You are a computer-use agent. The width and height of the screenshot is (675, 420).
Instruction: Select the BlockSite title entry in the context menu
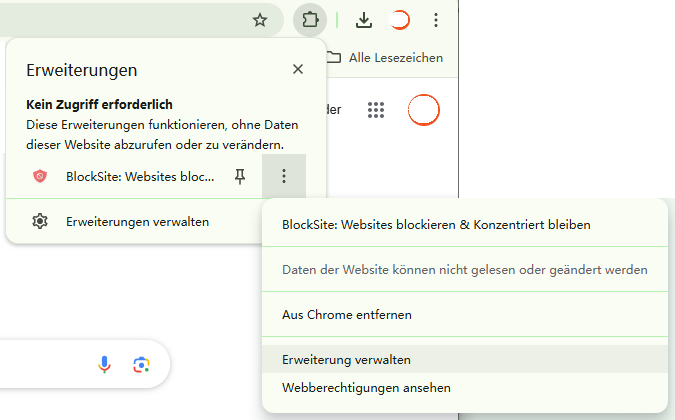(x=436, y=225)
